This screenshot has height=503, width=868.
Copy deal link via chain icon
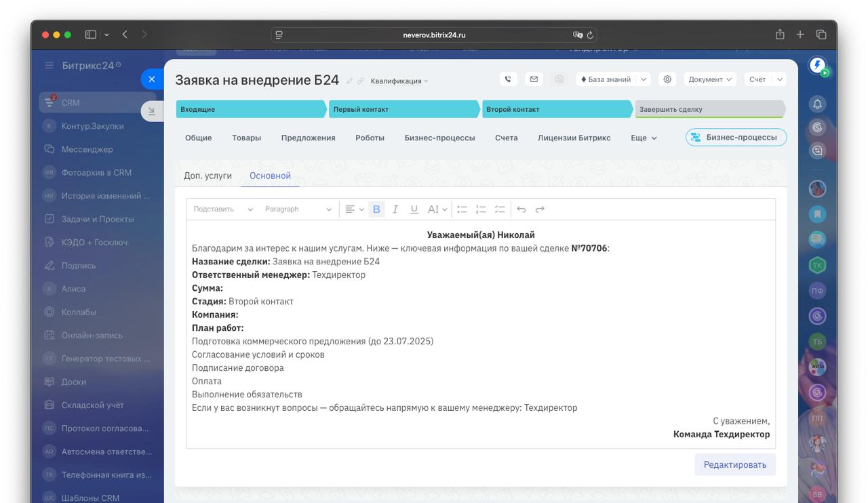click(361, 81)
